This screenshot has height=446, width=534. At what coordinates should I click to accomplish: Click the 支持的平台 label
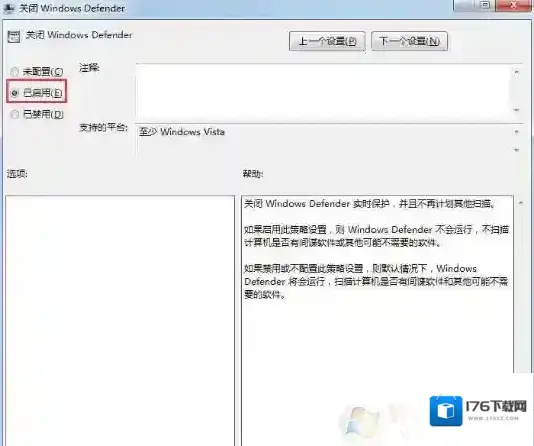pos(104,128)
